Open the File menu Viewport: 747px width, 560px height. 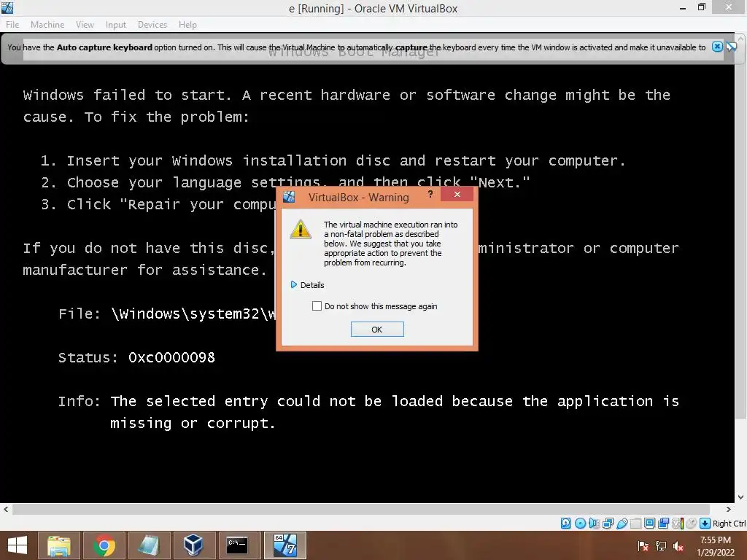pos(12,24)
